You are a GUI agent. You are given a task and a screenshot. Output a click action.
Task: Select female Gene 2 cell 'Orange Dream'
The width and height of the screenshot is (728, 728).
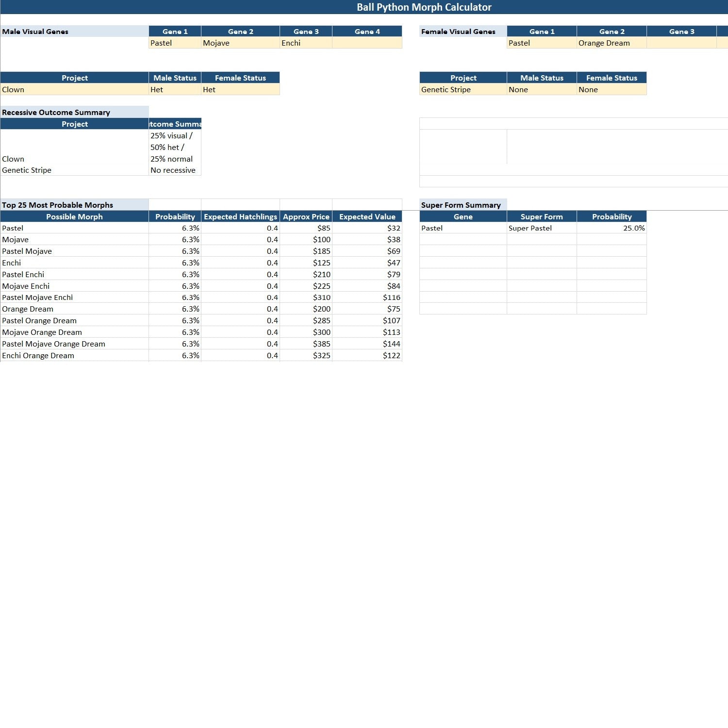pos(612,43)
